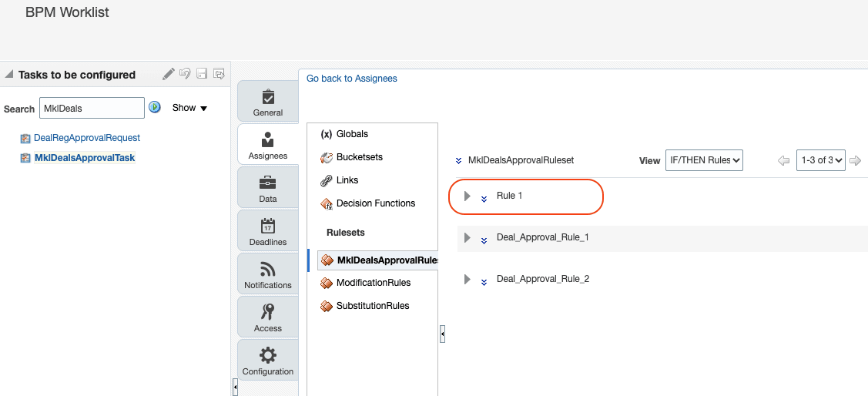Go to the next rules page arrow

point(855,160)
